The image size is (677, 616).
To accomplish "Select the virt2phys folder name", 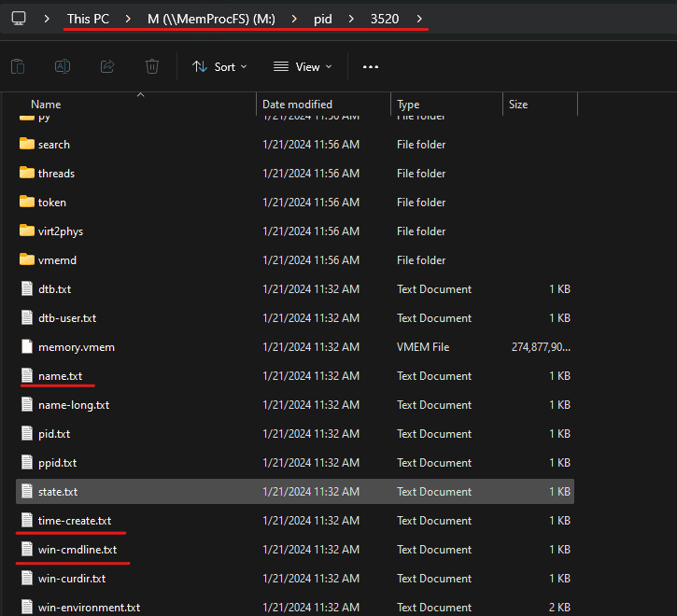I will (61, 231).
